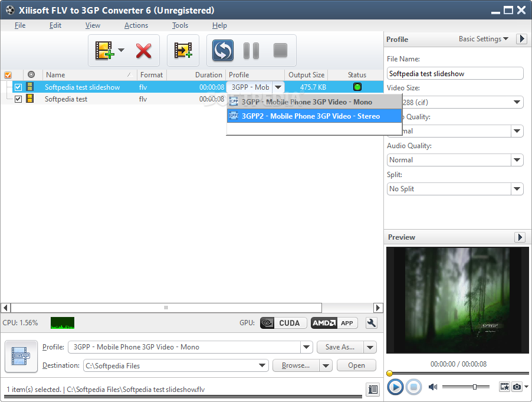532x402 pixels.
Task: Expand the Preview panel arrow button
Action: click(x=520, y=237)
